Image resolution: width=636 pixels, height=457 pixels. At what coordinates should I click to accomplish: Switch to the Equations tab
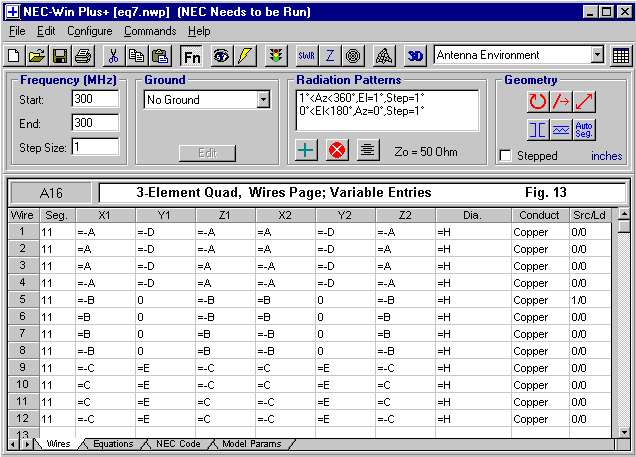click(x=112, y=443)
